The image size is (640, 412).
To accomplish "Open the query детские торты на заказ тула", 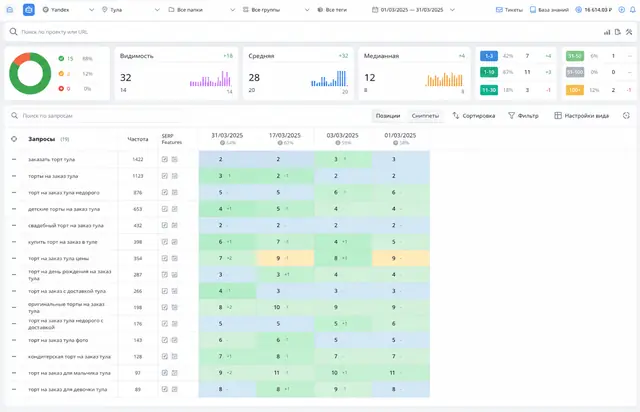I will pyautogui.click(x=64, y=209).
